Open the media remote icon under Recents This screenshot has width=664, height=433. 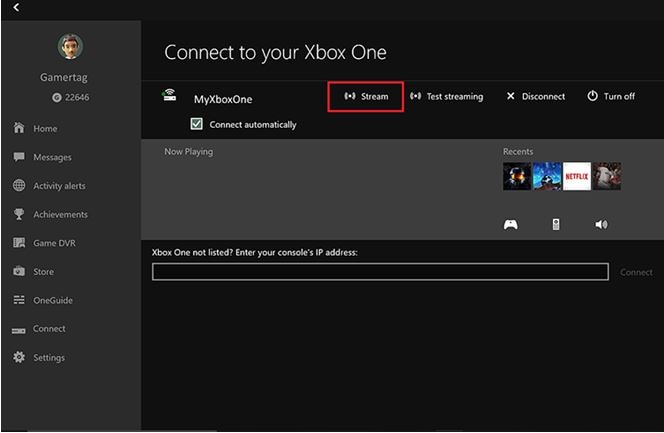[x=556, y=224]
